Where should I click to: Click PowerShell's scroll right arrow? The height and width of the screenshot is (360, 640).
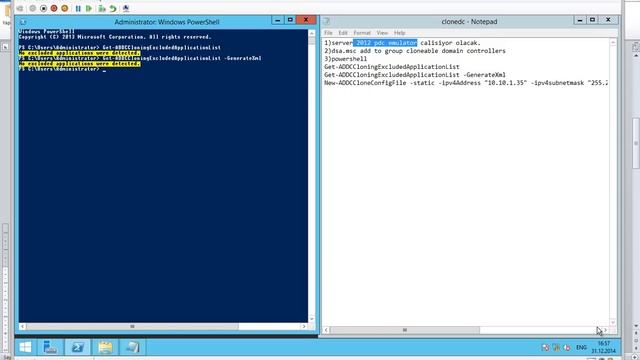tap(304, 327)
